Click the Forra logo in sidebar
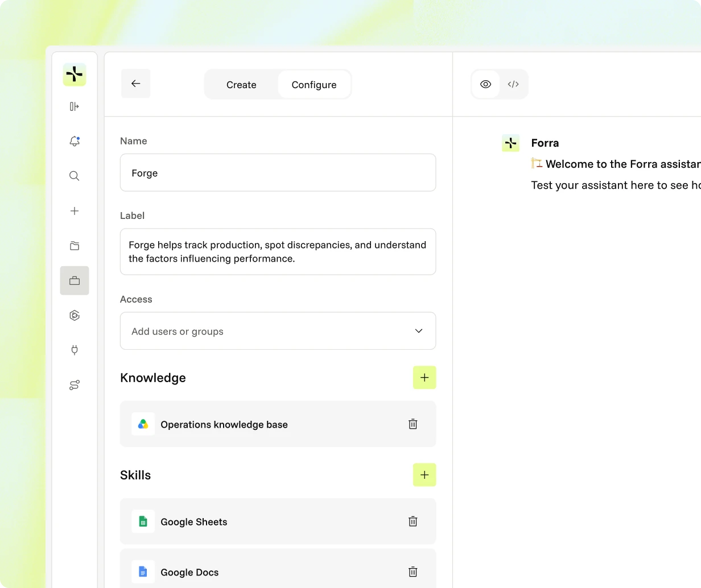The width and height of the screenshot is (701, 588). point(75,74)
